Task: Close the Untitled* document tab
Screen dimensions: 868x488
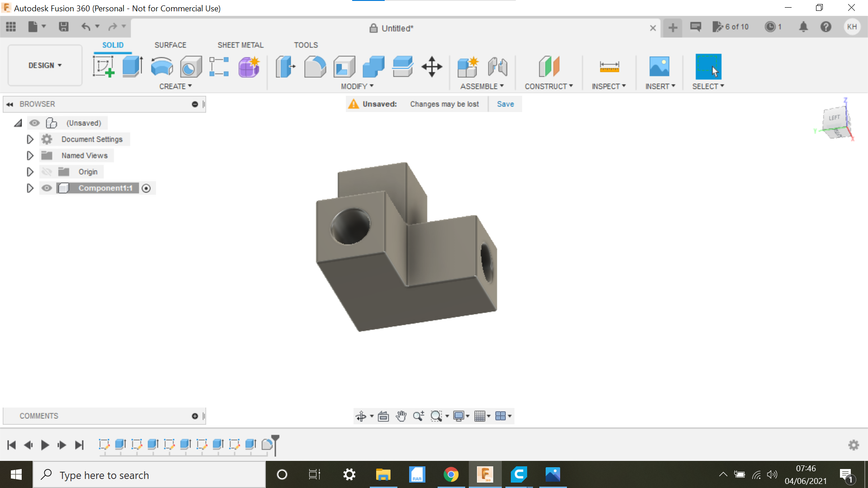Action: click(653, 28)
